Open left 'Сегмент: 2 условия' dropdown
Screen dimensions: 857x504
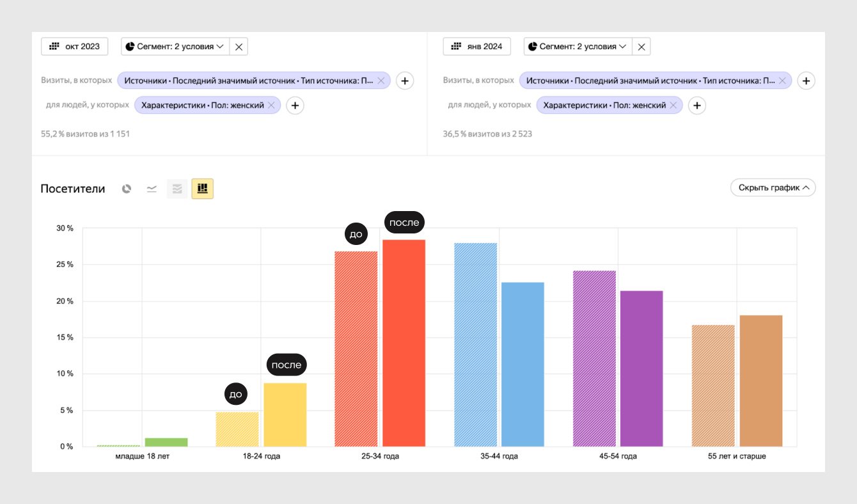(x=175, y=47)
